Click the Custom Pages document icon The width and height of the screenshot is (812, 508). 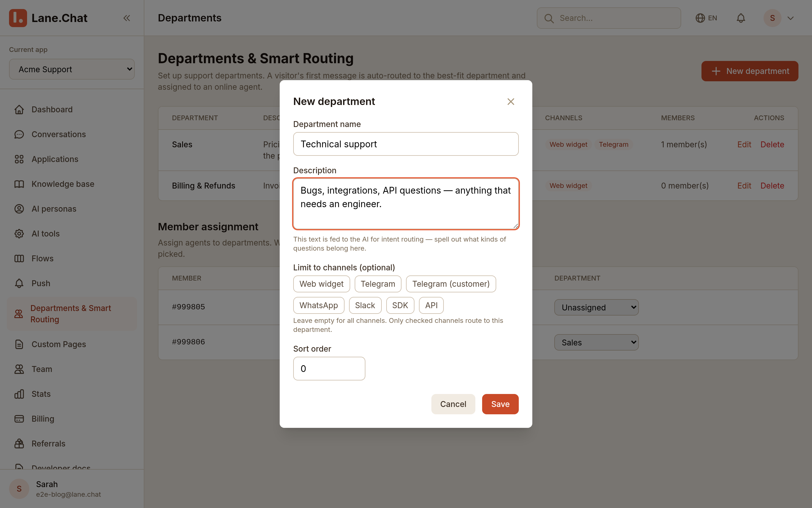tap(19, 344)
